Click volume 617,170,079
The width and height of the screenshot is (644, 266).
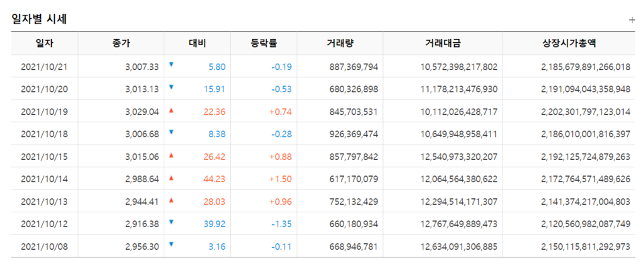(x=354, y=179)
